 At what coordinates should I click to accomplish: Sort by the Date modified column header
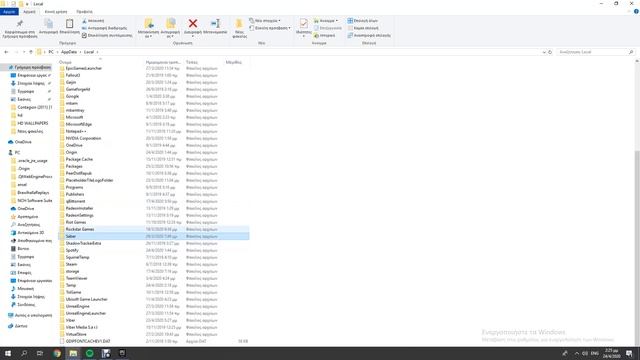click(164, 62)
